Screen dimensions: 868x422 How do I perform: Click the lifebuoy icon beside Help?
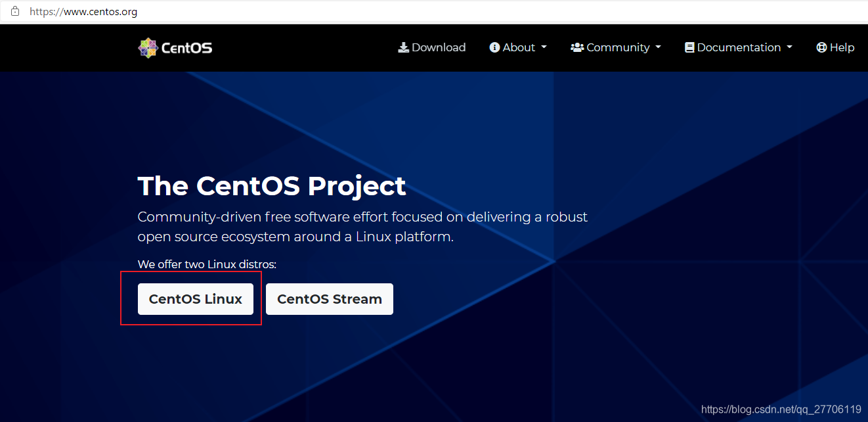click(821, 47)
